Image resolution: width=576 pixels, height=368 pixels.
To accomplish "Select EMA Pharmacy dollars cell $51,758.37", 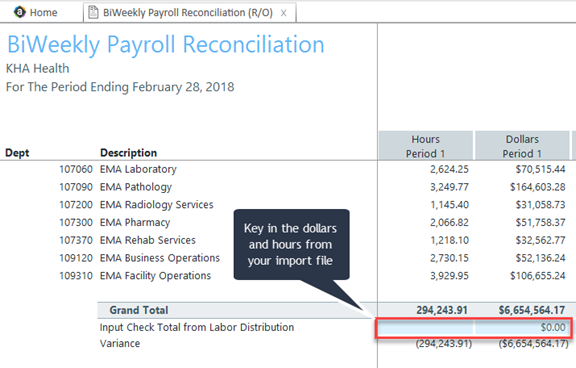I will tap(540, 222).
